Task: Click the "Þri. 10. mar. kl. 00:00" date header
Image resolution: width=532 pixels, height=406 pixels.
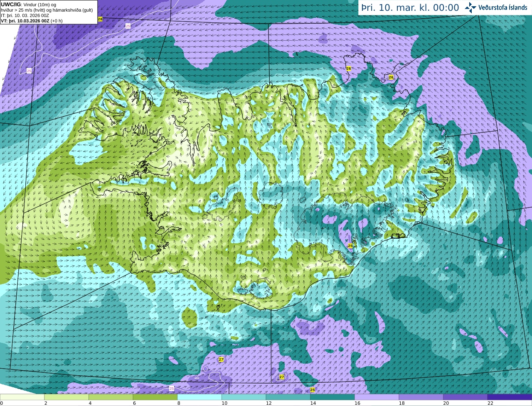Action: [410, 8]
